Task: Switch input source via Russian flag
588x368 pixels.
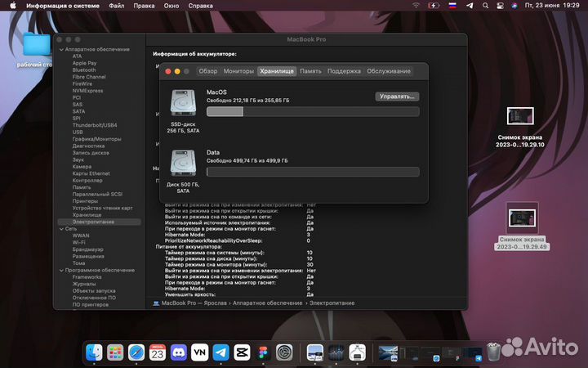Action: 452,6
